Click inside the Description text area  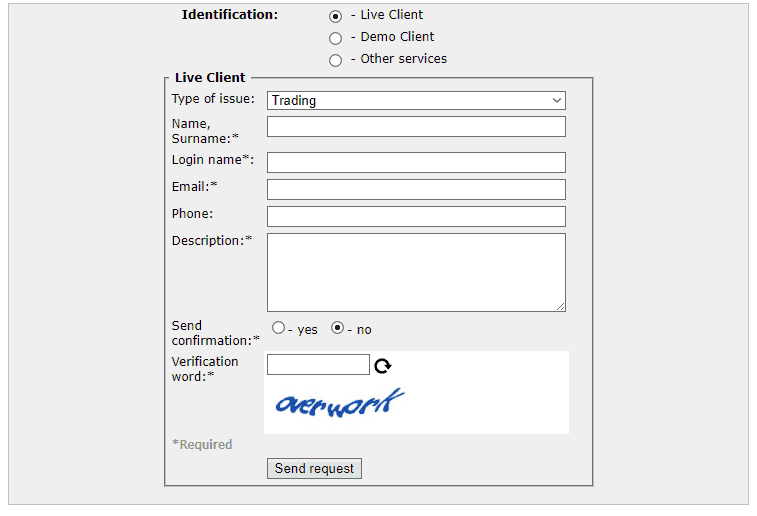pos(416,273)
